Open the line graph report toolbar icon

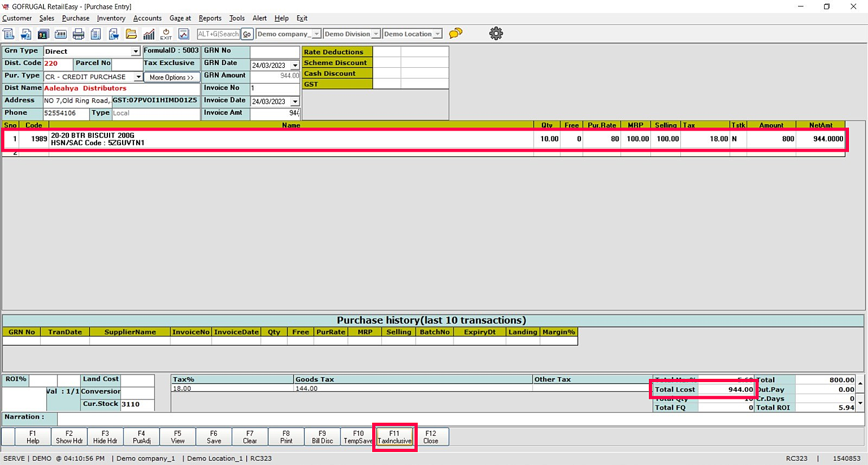click(x=184, y=34)
